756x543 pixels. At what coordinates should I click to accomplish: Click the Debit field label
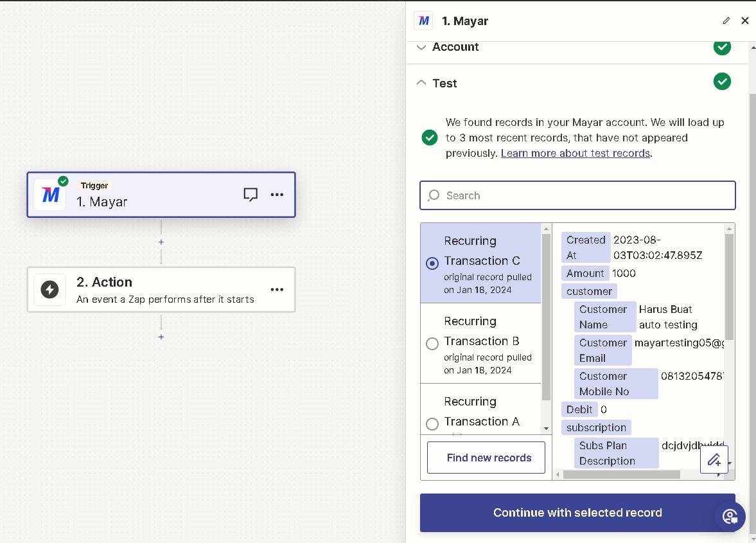click(579, 409)
